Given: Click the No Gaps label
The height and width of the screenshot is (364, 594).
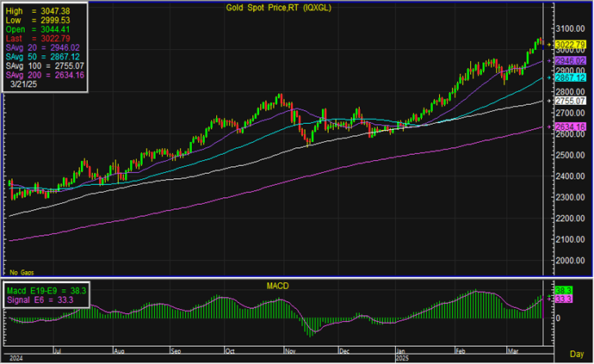Looking at the screenshot, I should (20, 272).
